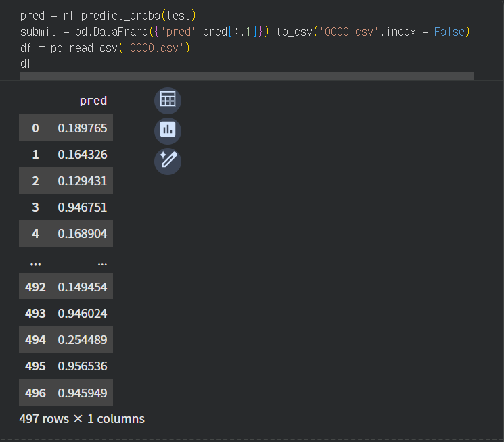Viewport: 504px width, 442px height.
Task: Select row index 0 in the dataframe
Action: pos(35,128)
